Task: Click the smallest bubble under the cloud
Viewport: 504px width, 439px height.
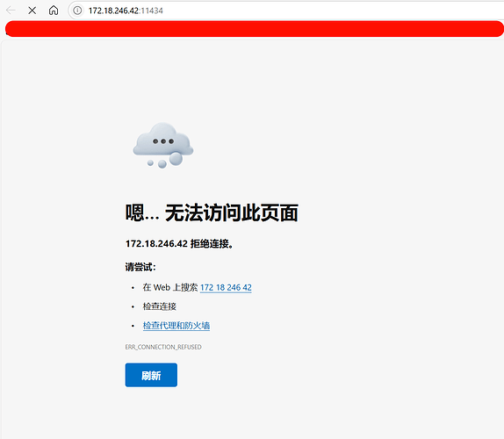Action: [150, 163]
